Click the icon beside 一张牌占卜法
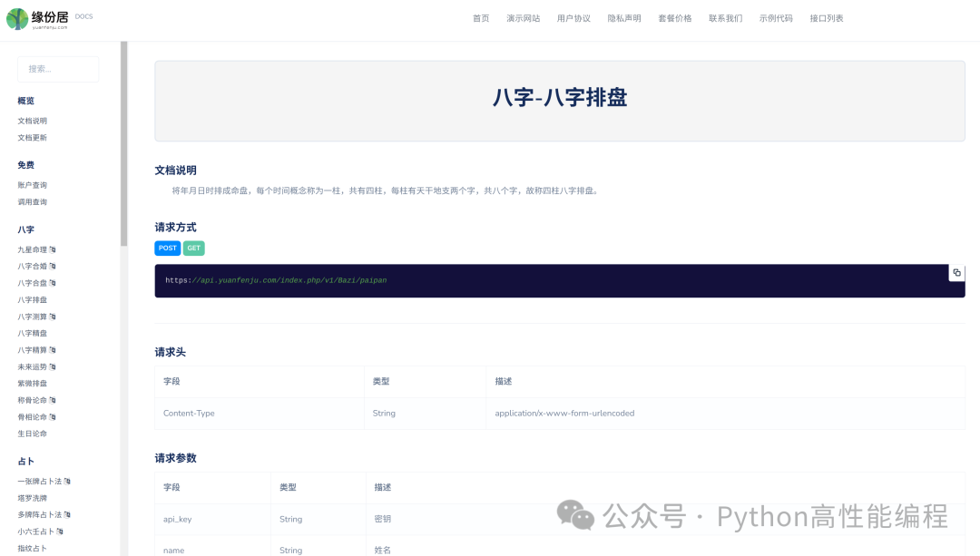980x556 pixels. click(x=68, y=481)
